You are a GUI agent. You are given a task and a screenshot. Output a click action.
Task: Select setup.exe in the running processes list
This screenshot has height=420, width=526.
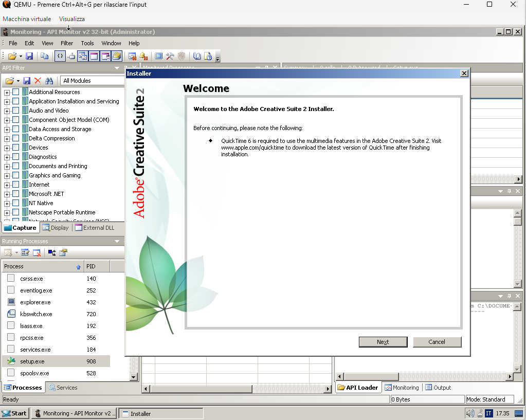32,361
